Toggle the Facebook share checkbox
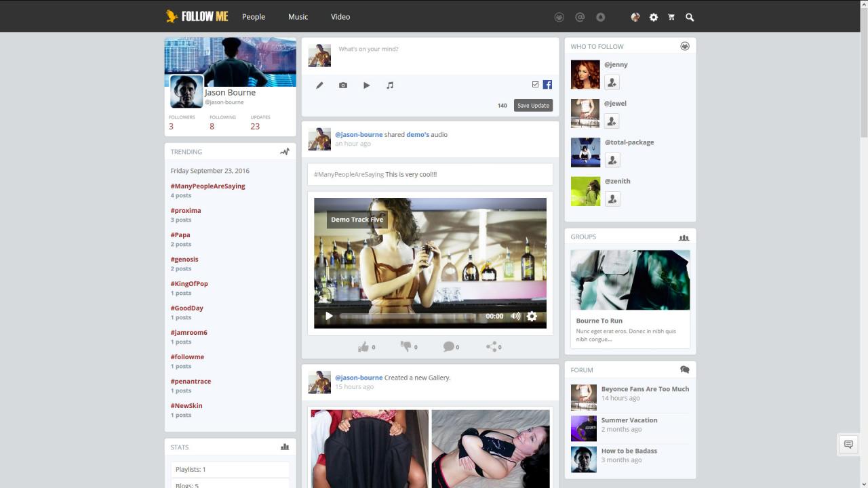 (x=535, y=85)
